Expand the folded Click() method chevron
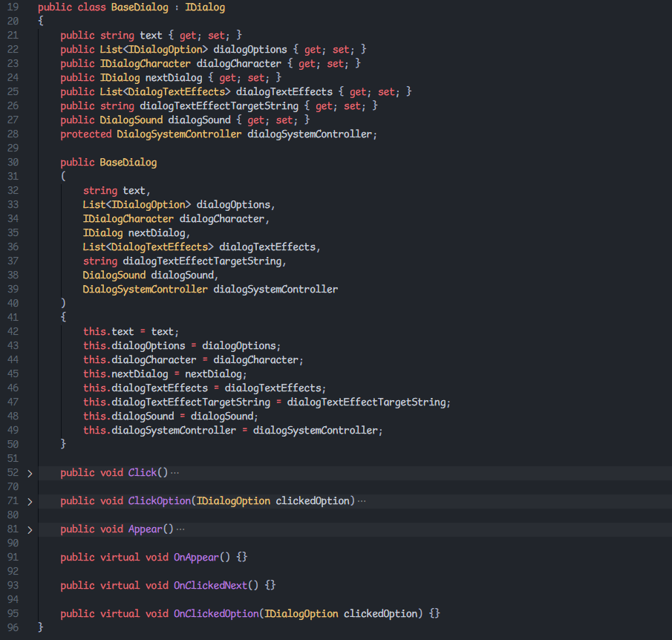The image size is (672, 640). click(x=30, y=473)
